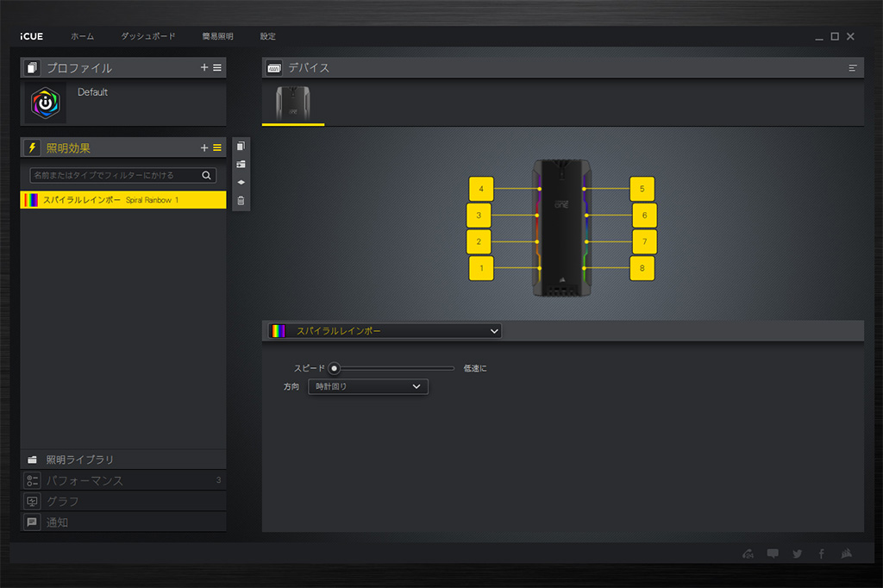Maximize the iCUE window

[x=835, y=36]
